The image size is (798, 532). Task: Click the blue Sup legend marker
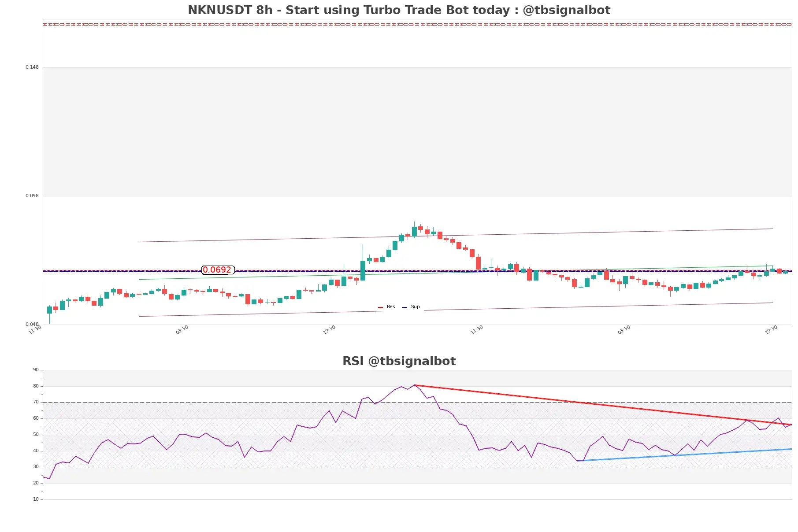coord(405,307)
